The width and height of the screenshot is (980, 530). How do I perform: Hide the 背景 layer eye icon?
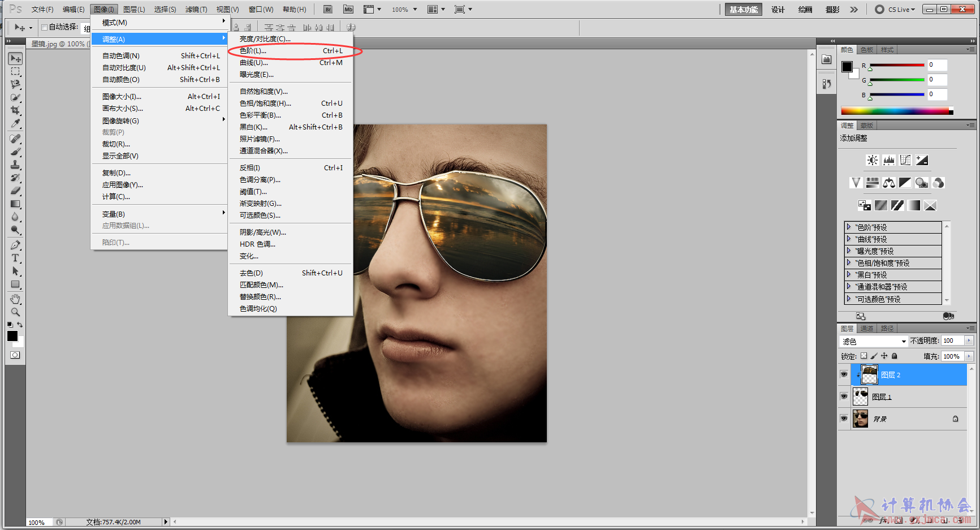[x=844, y=419]
